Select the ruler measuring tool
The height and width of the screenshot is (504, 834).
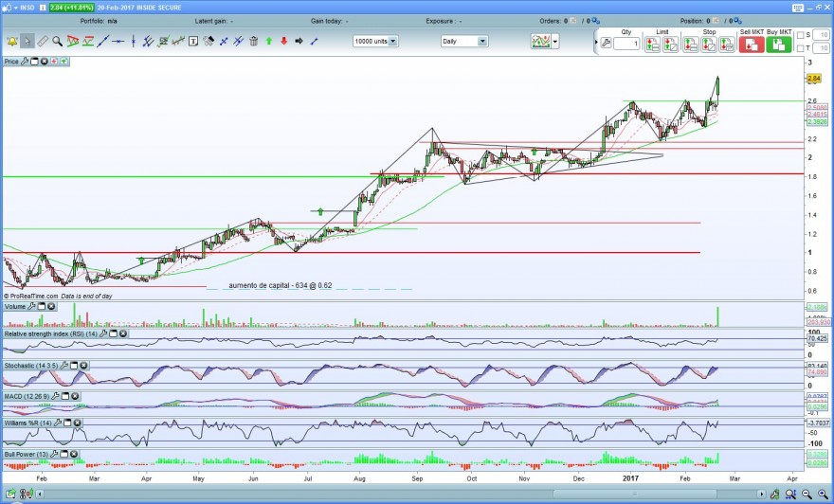click(43, 42)
